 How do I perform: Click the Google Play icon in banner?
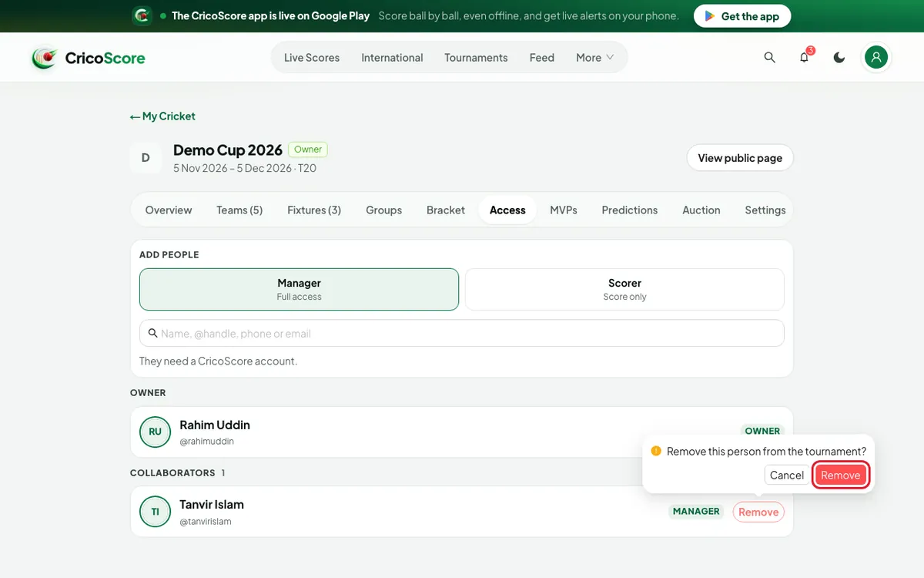(x=710, y=16)
